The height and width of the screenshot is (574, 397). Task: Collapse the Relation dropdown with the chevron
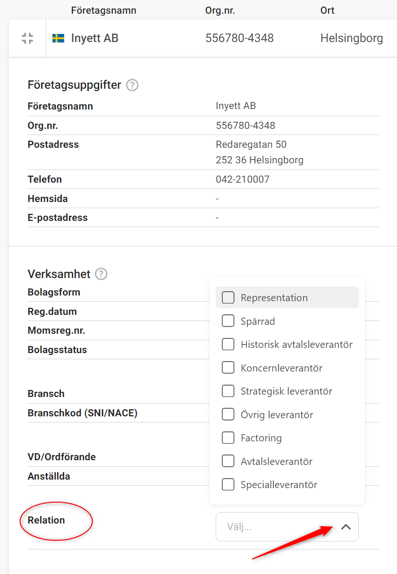pyautogui.click(x=346, y=527)
